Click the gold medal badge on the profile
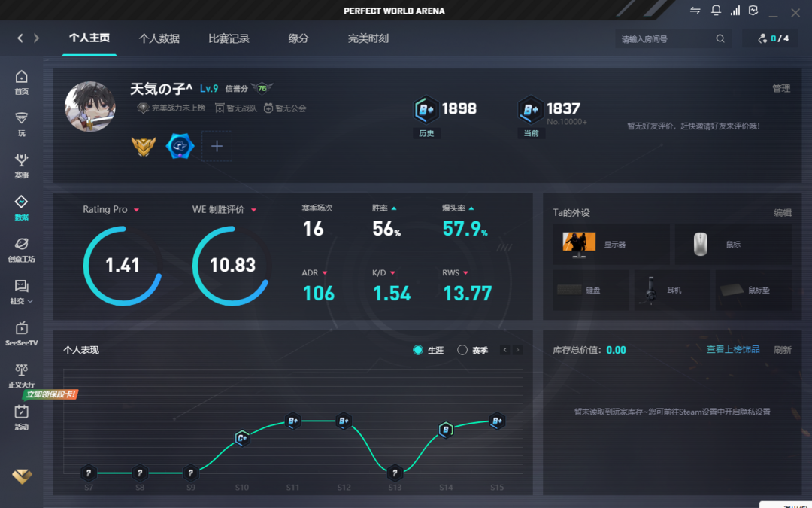This screenshot has width=812, height=508. click(144, 146)
